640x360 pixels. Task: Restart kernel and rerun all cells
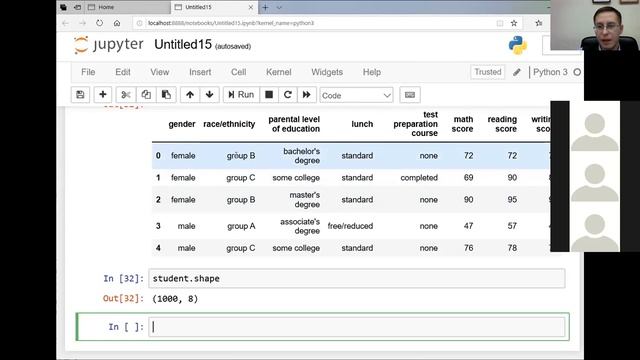307,95
